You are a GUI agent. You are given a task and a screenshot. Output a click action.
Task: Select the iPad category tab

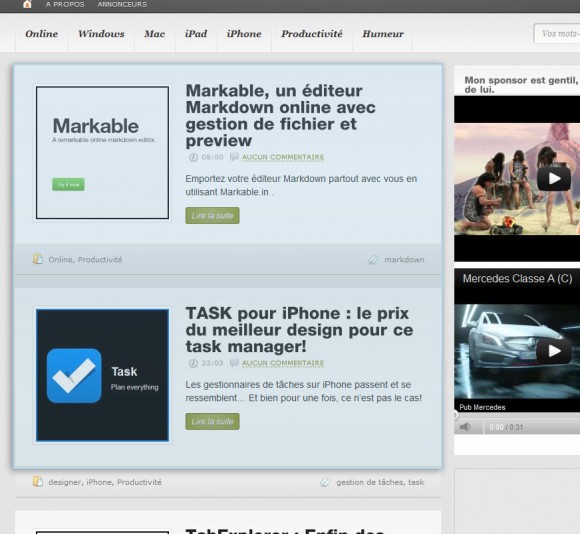pos(196,34)
